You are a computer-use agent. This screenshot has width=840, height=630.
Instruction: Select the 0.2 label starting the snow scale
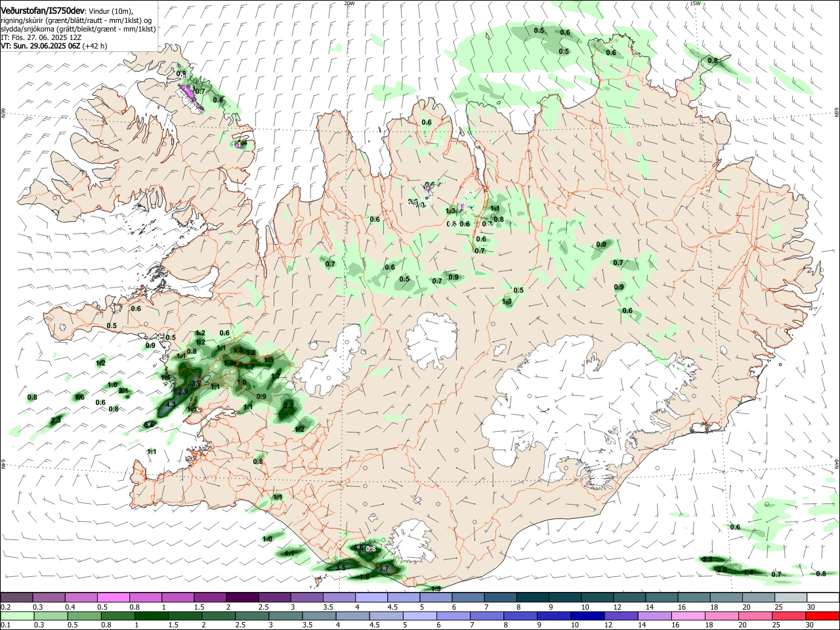pyautogui.click(x=5, y=607)
